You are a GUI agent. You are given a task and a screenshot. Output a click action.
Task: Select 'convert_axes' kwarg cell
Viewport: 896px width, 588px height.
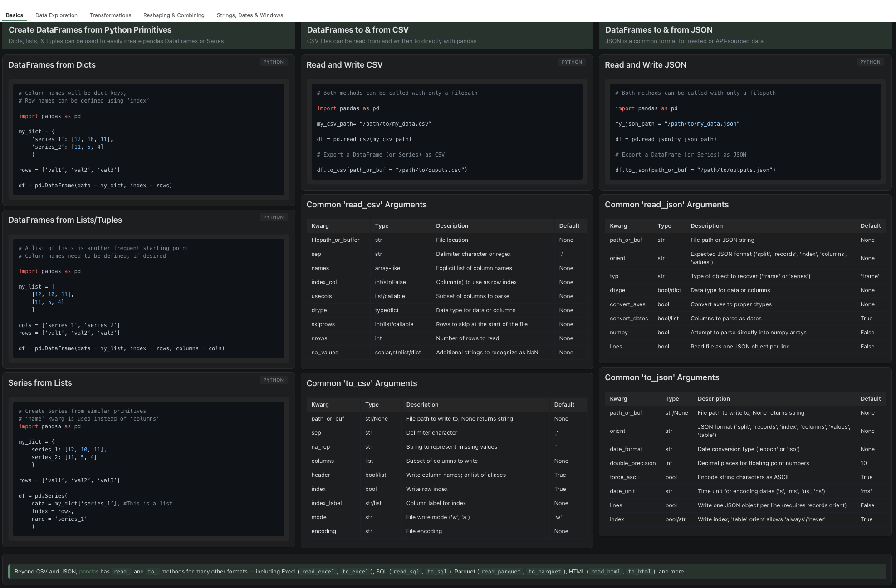(x=627, y=304)
